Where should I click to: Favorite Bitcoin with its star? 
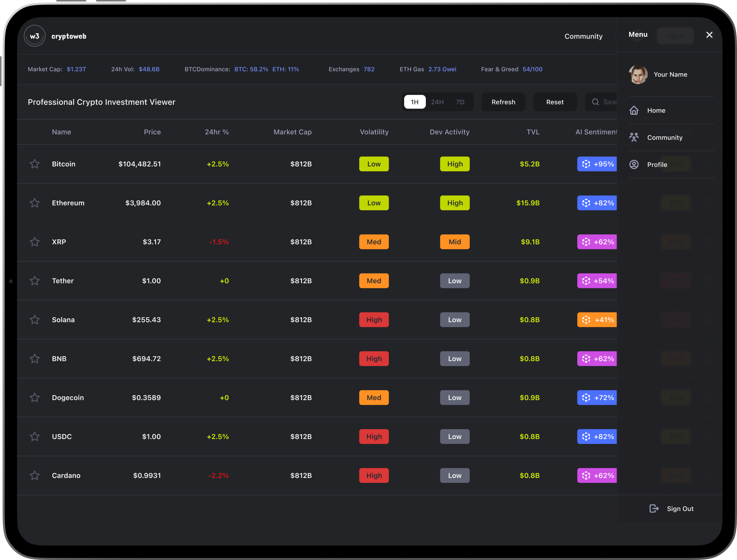click(x=35, y=164)
